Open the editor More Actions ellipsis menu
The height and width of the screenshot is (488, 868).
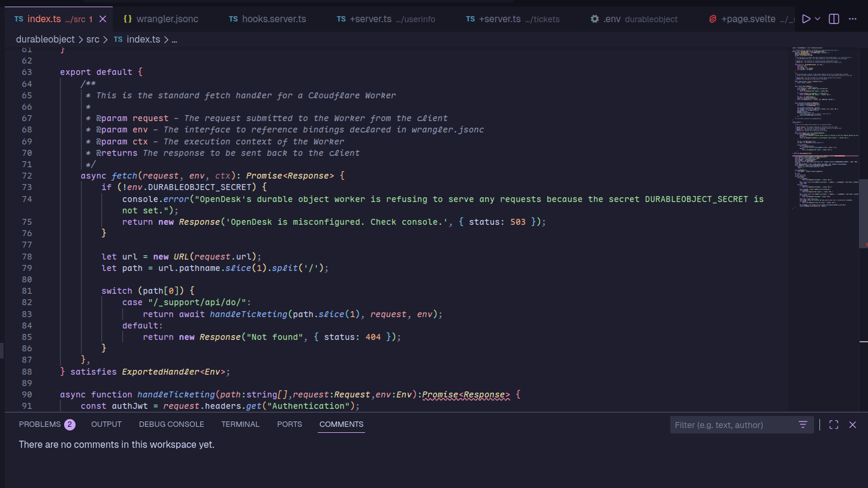pyautogui.click(x=852, y=19)
